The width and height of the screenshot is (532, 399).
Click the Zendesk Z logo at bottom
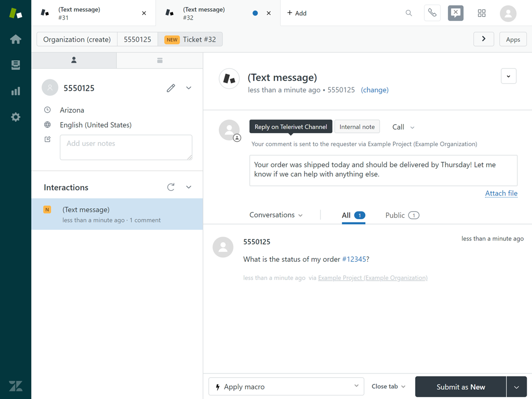(16, 386)
